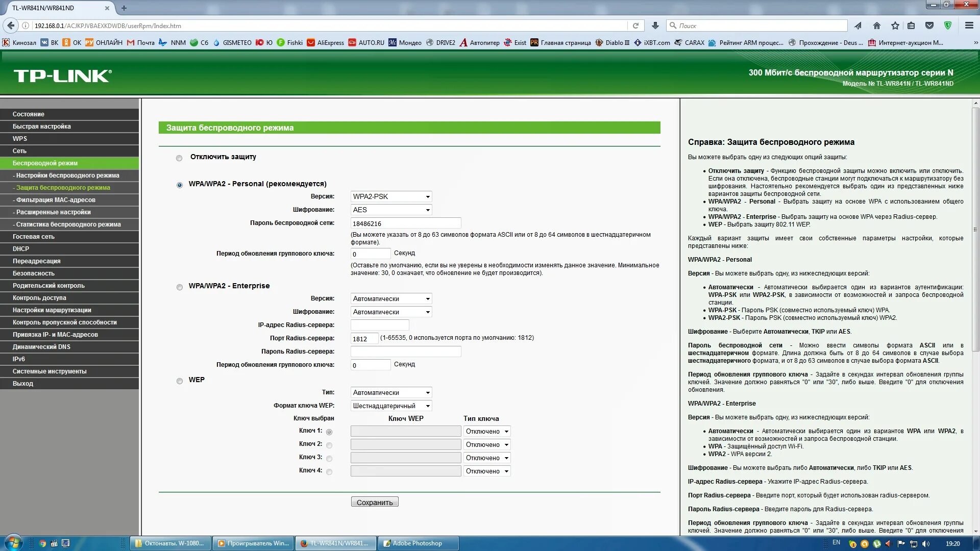Viewport: 980px width, 551px height.
Task: Open the Firefox hamburger menu
Action: pos(969,26)
